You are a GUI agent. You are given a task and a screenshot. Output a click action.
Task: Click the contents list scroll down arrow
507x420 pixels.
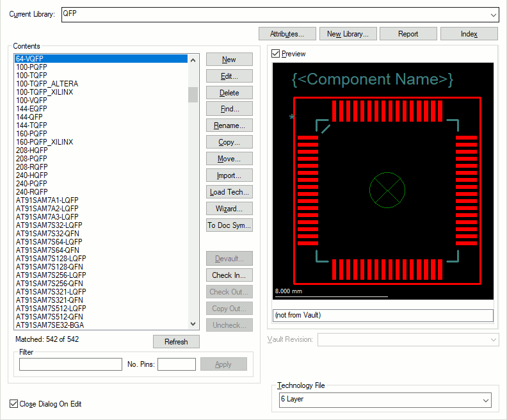coord(193,325)
